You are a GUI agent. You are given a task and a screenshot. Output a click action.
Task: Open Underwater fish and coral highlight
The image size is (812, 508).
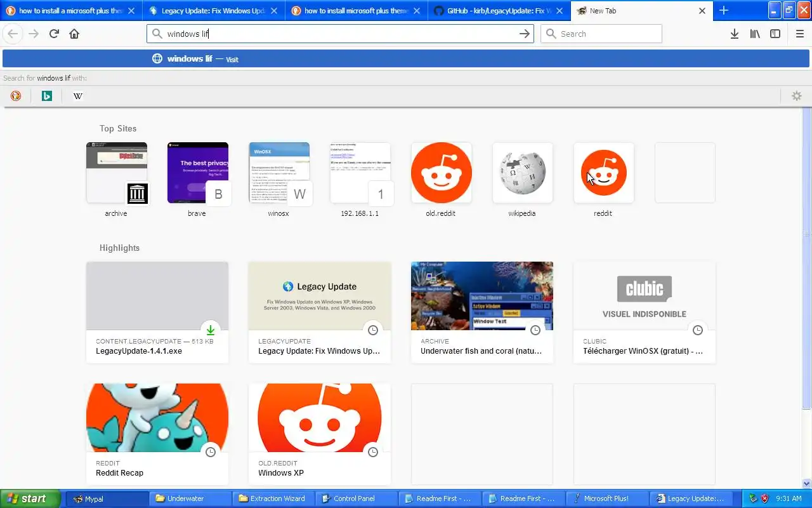[x=482, y=312]
